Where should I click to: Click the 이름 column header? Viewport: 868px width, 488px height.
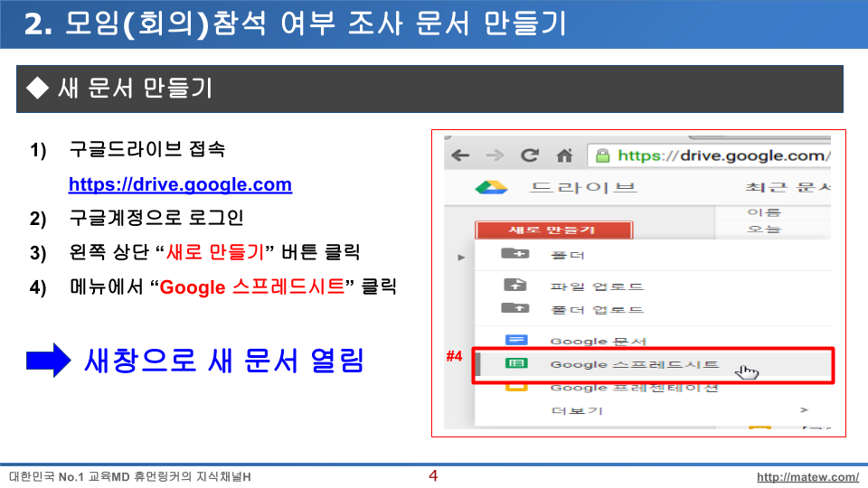pos(763,211)
